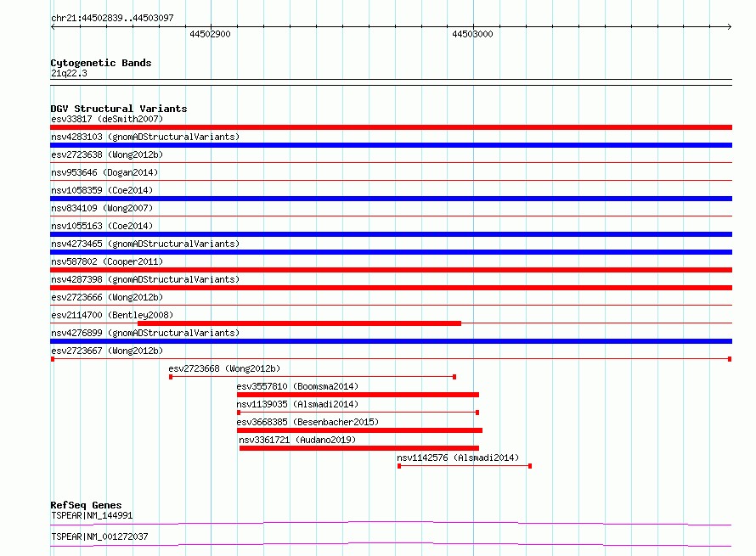756x556 pixels.
Task: Click the nsv4273465 (gnomADStructuralVariants) label
Action: [x=145, y=244]
